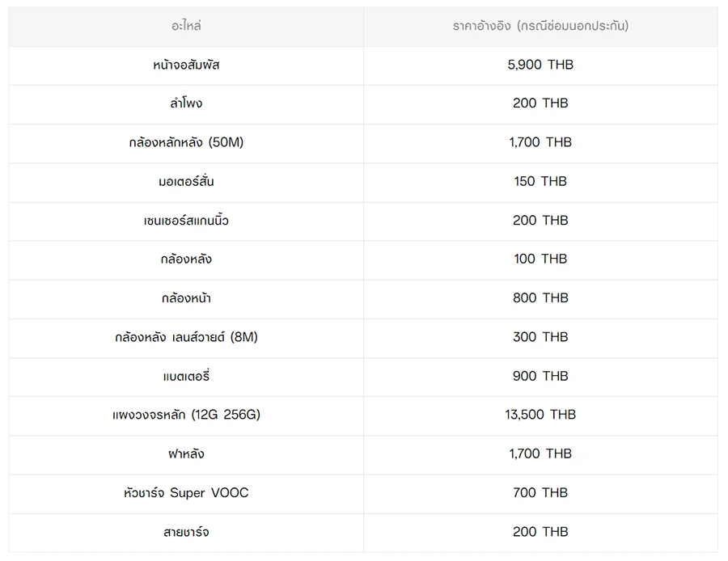Select the ลำโพง part name
Screen dimensions: 728x561
click(x=186, y=103)
